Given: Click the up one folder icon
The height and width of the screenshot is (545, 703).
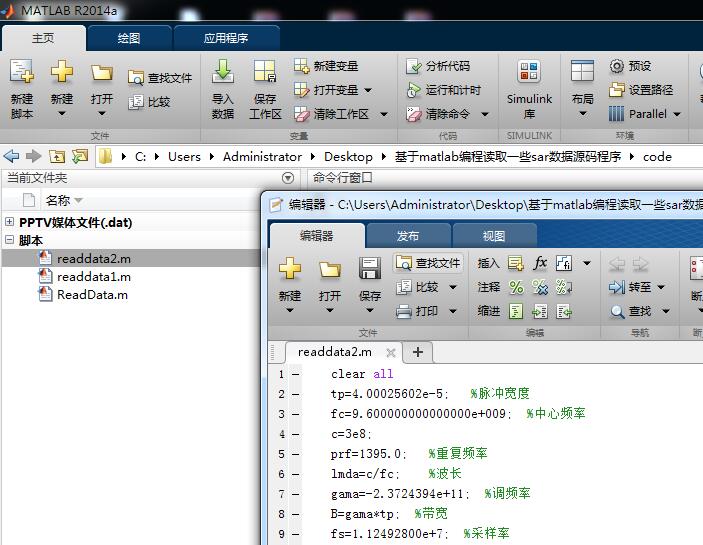Looking at the screenshot, I should 57,156.
